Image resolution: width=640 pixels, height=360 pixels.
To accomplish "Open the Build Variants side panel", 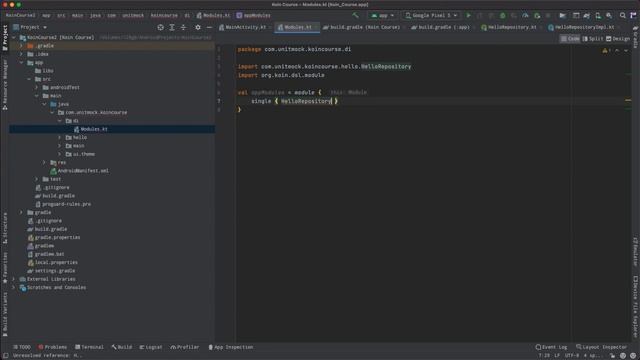I will (x=5, y=314).
